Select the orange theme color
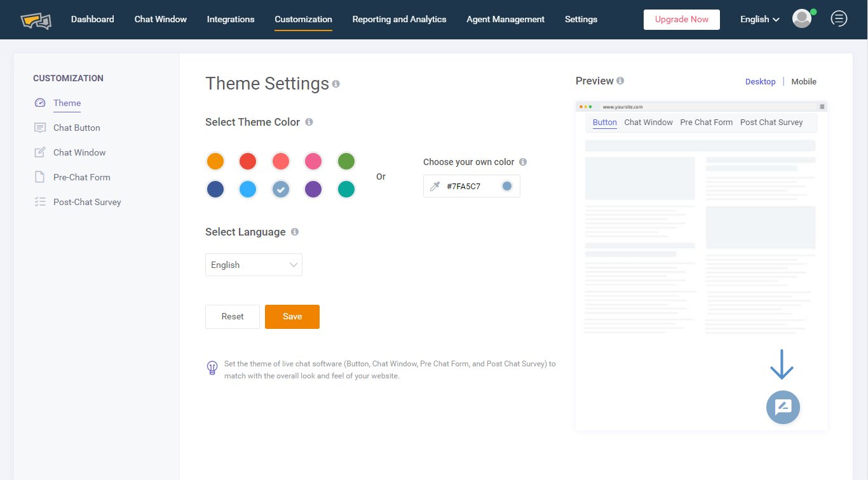The image size is (868, 480). pos(215,161)
